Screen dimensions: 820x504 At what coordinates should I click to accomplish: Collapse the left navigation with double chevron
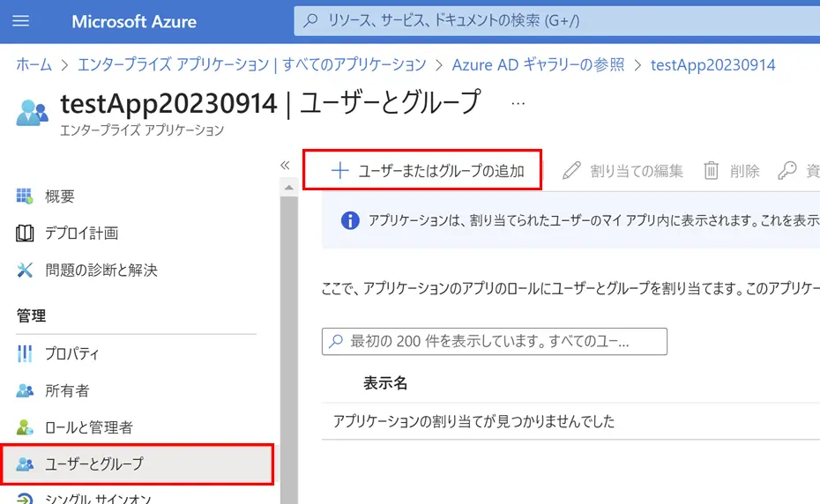click(285, 166)
